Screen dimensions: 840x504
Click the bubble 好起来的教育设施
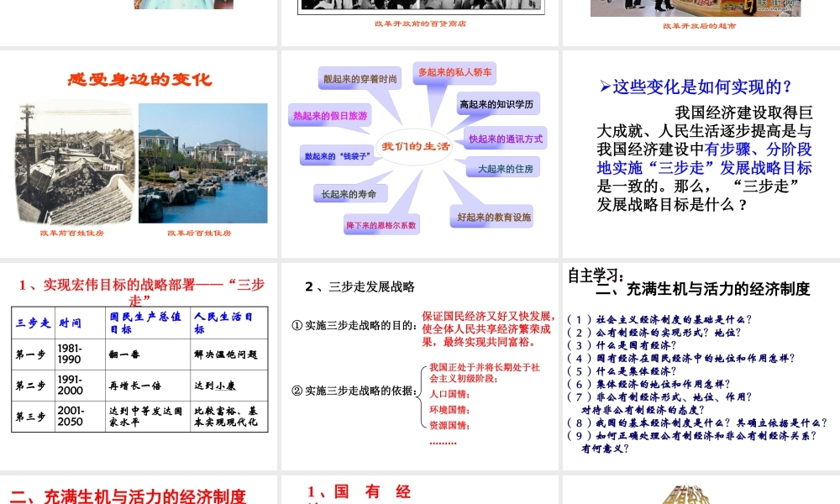coord(493,217)
